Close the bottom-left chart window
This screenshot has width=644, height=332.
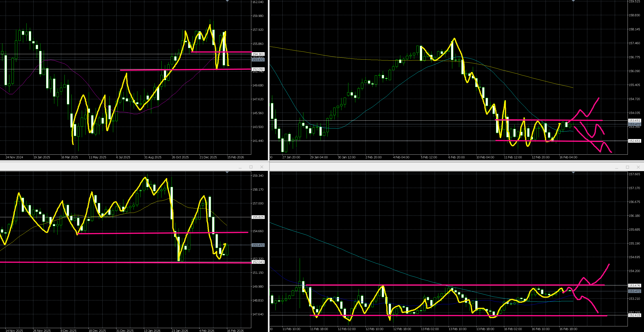click(262, 167)
